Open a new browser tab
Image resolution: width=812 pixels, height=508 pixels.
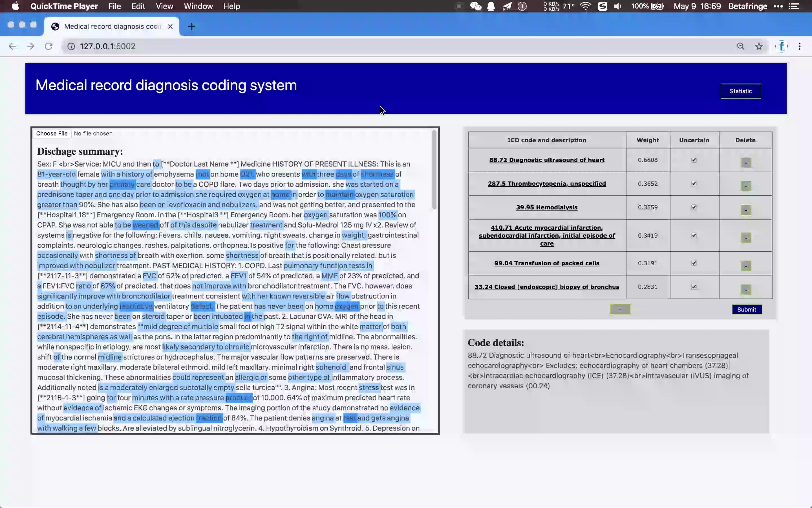[192, 27]
